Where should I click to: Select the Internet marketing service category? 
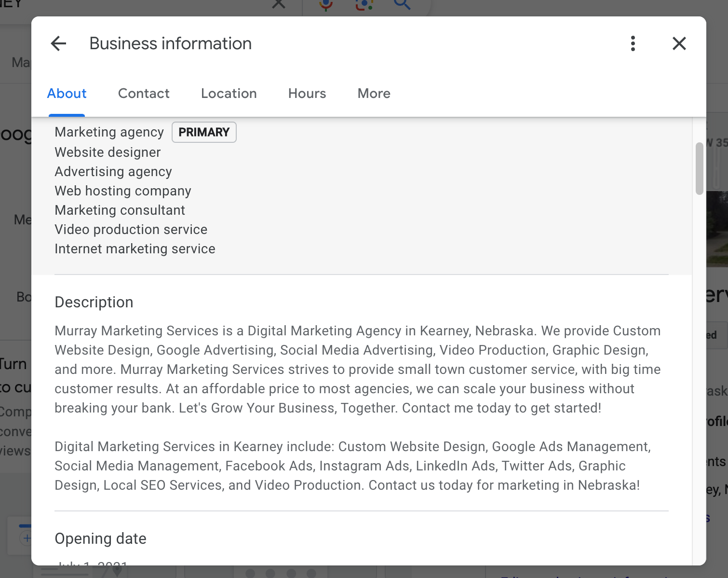click(x=135, y=249)
